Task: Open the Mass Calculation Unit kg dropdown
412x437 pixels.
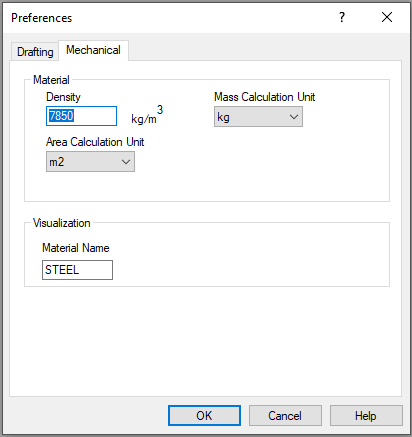Action: 258,117
